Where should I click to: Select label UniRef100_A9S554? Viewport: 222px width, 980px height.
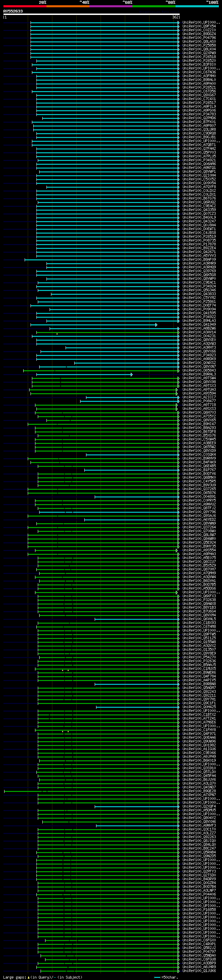[x=199, y=550]
